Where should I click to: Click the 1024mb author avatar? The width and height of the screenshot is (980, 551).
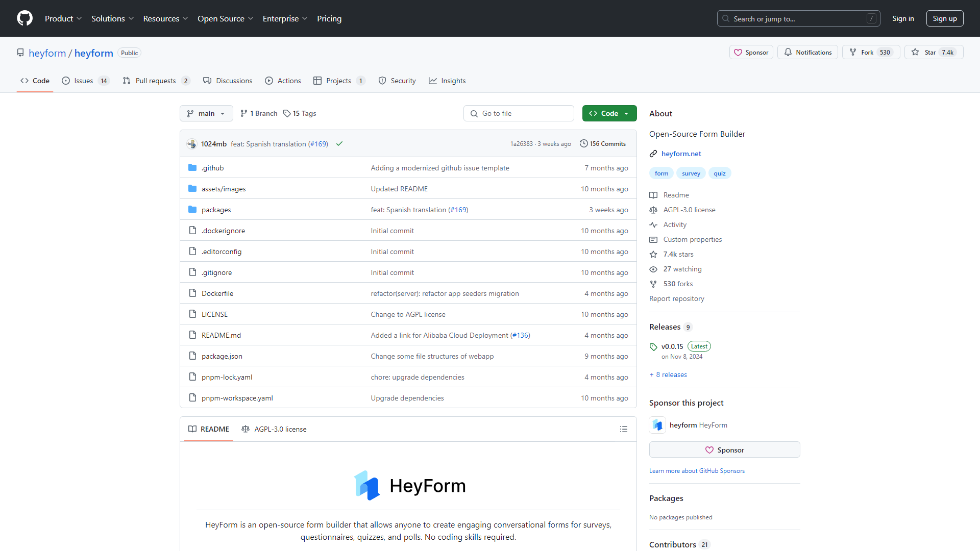[x=192, y=144]
